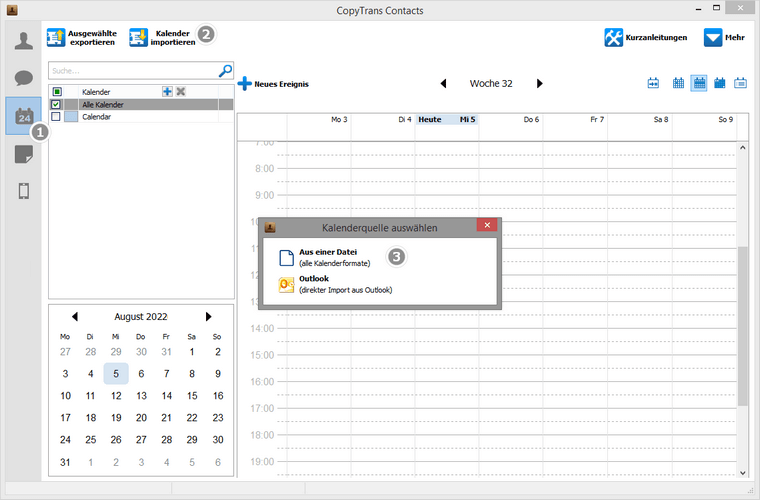Viewport: 760px width, 500px height.
Task: Select the highlighted week view icon
Action: (698, 83)
